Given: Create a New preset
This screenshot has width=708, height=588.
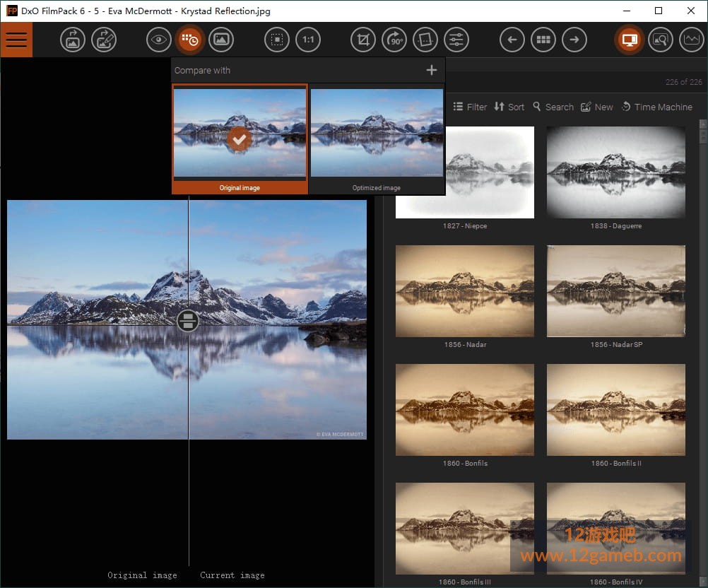Looking at the screenshot, I should 597,107.
